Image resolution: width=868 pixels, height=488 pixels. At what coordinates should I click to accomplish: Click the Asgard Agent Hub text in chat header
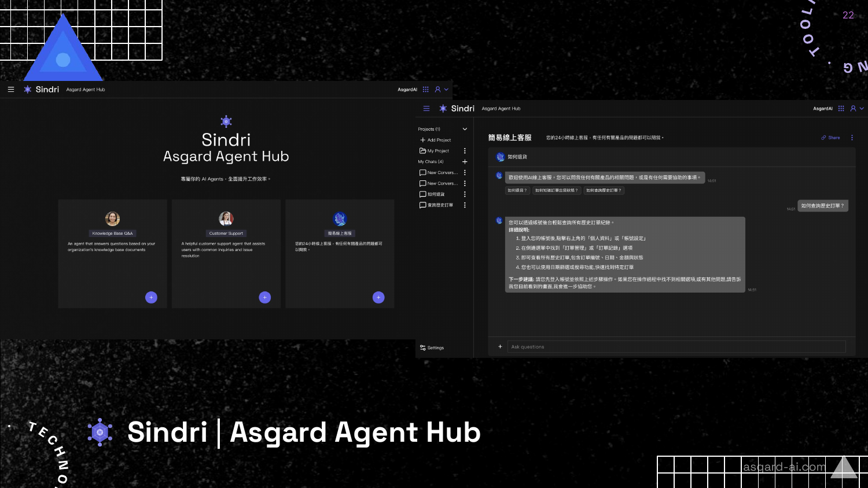tap(501, 109)
